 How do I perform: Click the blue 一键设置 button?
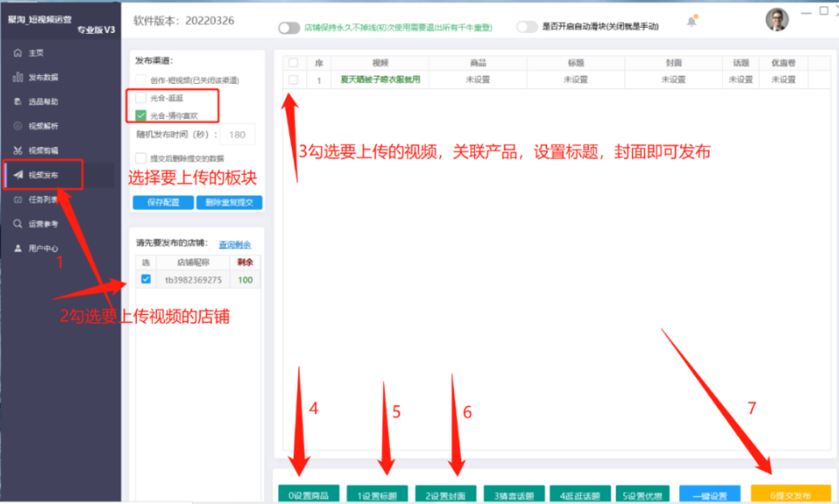click(x=710, y=495)
